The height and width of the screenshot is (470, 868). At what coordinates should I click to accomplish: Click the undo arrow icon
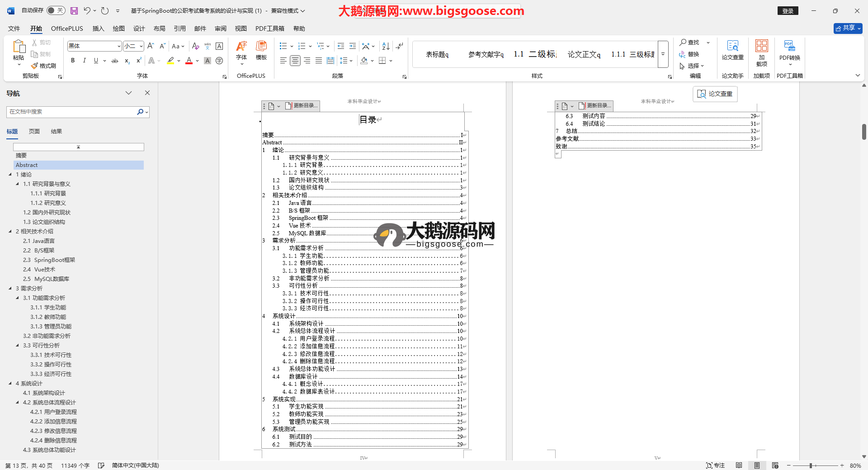(87, 10)
